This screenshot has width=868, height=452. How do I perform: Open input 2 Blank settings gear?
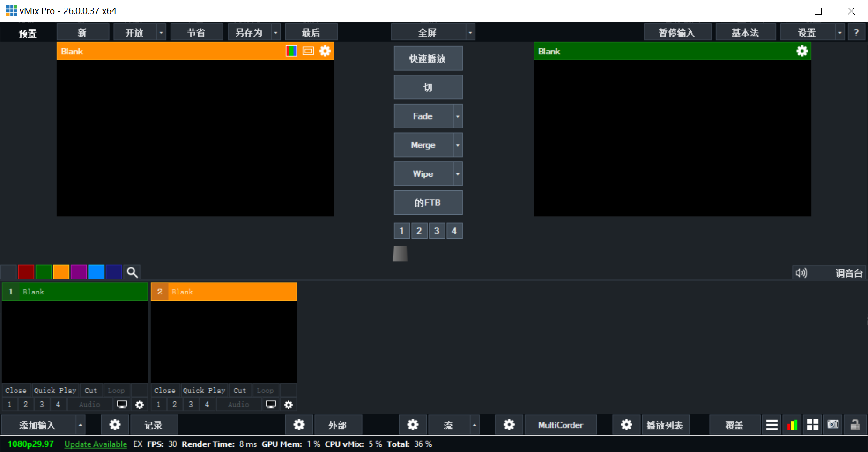(x=289, y=405)
